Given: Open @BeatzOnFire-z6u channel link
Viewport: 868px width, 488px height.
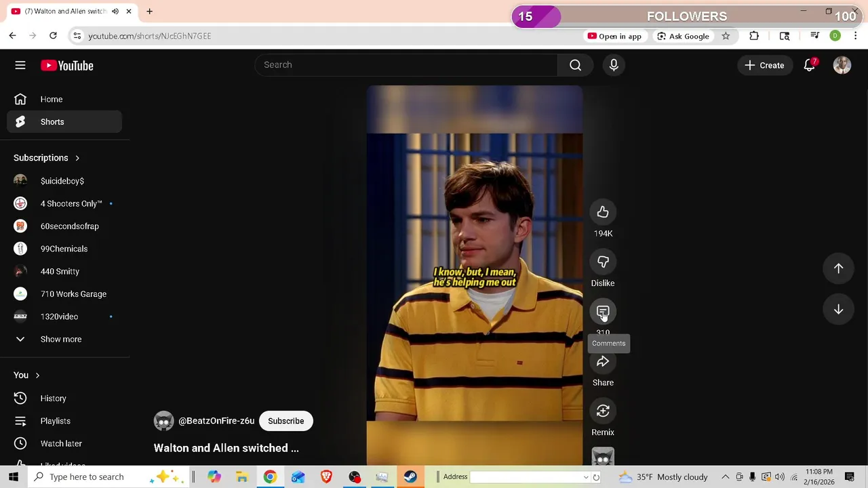Looking at the screenshot, I should pyautogui.click(x=216, y=421).
